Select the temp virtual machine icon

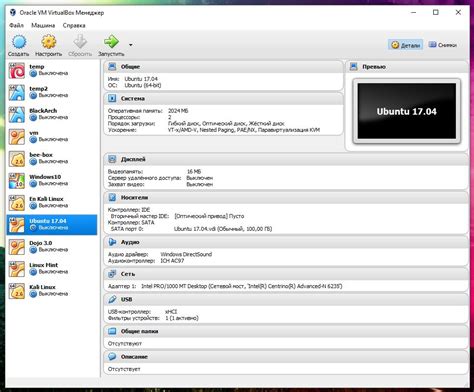tap(17, 70)
